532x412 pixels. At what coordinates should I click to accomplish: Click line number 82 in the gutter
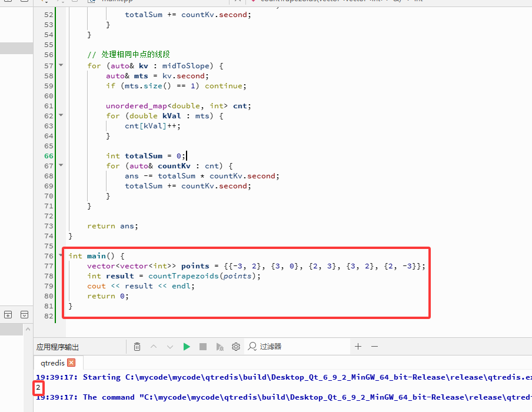pyautogui.click(x=49, y=316)
